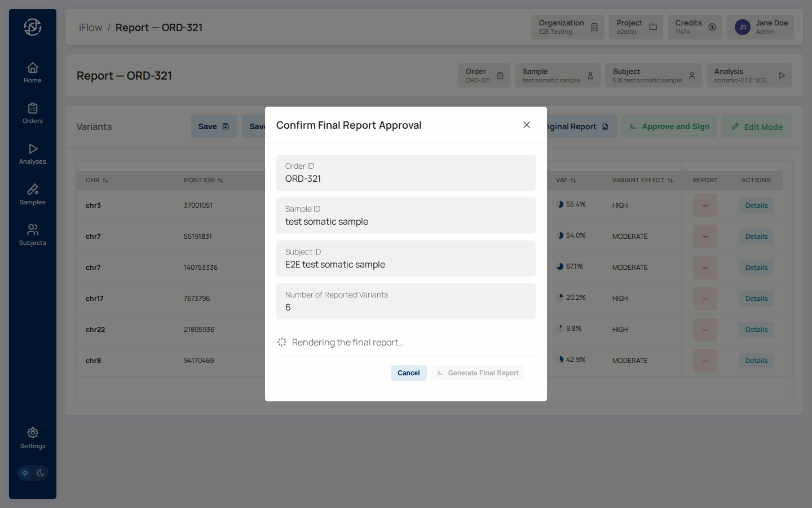Open the Home page from the sidebar
Image resolution: width=812 pixels, height=508 pixels.
point(33,73)
